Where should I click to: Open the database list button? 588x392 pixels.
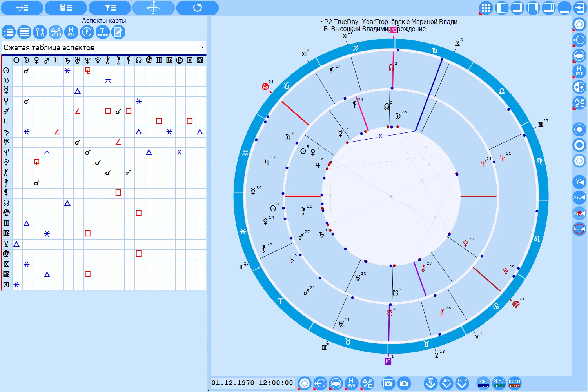coord(66,8)
